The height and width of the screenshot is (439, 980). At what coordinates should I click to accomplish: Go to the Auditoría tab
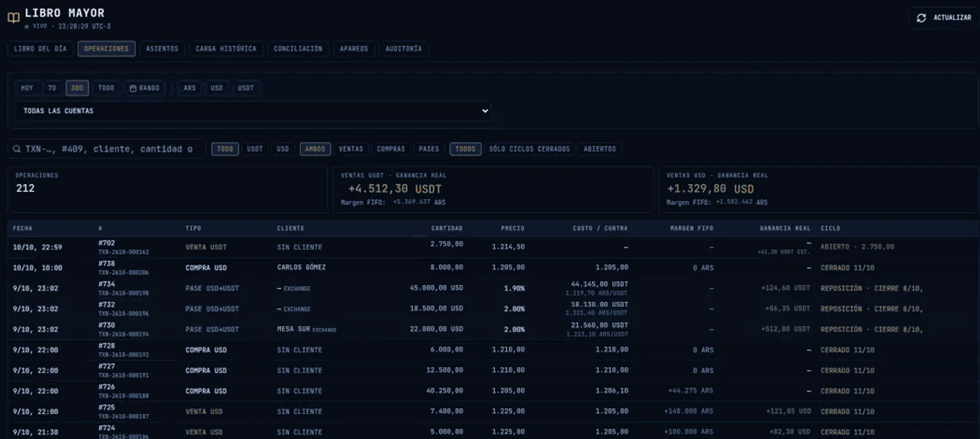point(403,49)
